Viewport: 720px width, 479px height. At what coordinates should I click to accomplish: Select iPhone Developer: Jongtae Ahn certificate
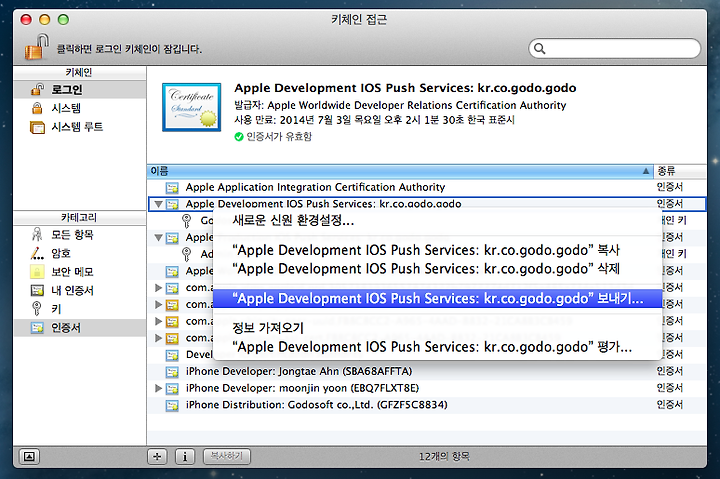tap(427, 371)
